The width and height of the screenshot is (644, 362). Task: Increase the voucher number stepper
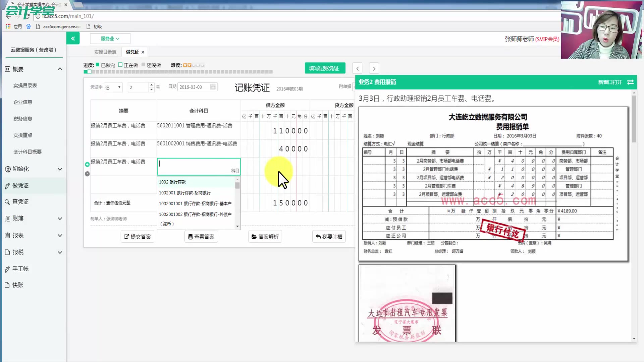[x=152, y=85]
